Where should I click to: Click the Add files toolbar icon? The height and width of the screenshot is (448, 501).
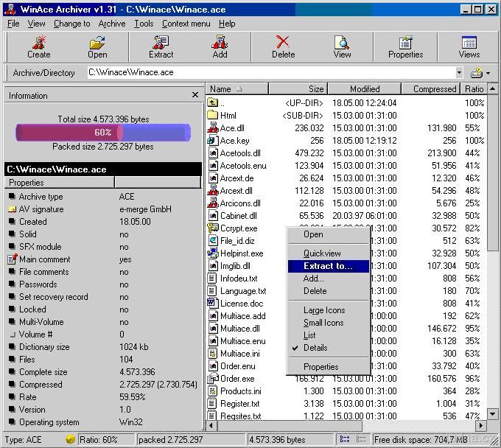point(220,46)
